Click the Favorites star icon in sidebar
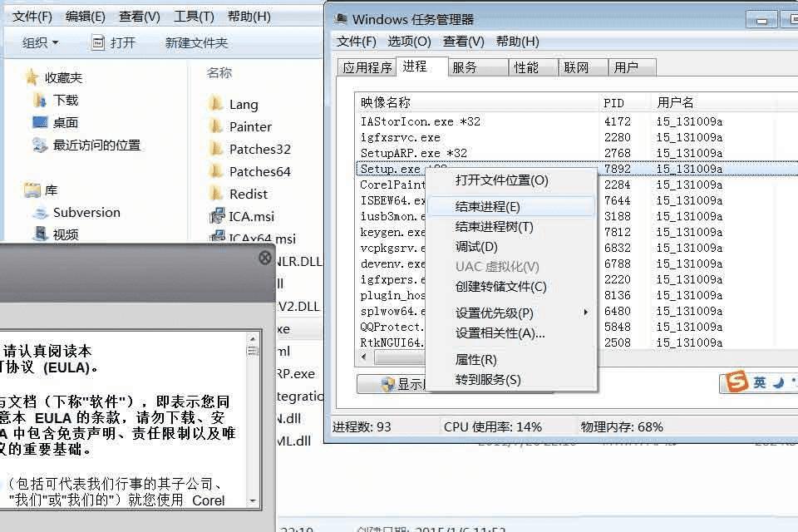The width and height of the screenshot is (798, 532). tap(32, 77)
